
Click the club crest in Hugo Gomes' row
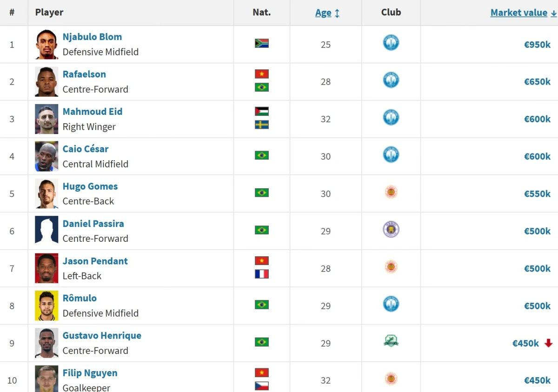(391, 192)
